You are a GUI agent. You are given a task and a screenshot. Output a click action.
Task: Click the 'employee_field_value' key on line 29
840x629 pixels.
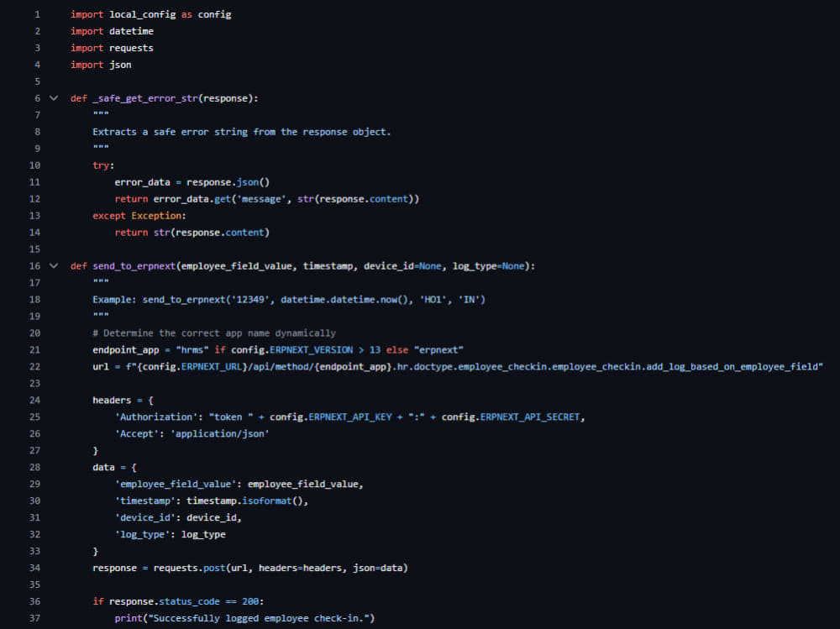(x=176, y=485)
